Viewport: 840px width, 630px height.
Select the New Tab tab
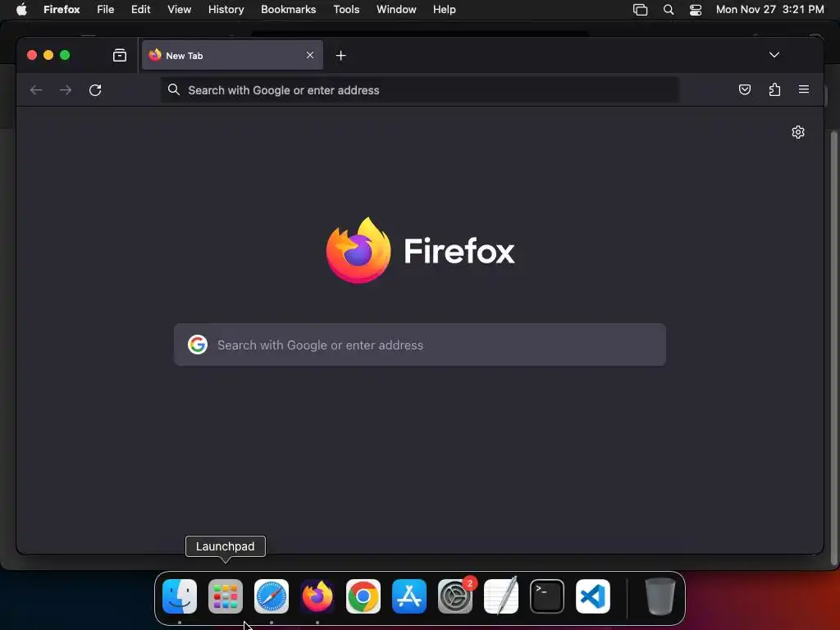[232, 55]
